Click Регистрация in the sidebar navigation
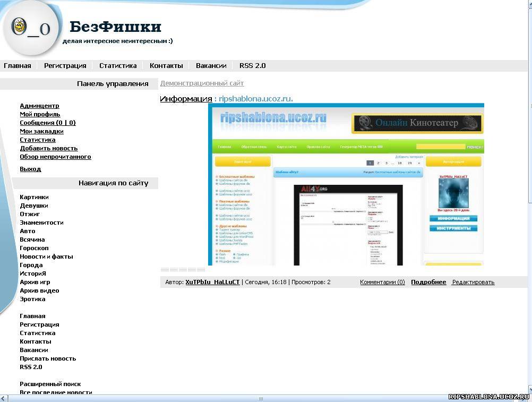This screenshot has width=532, height=402. (39, 324)
